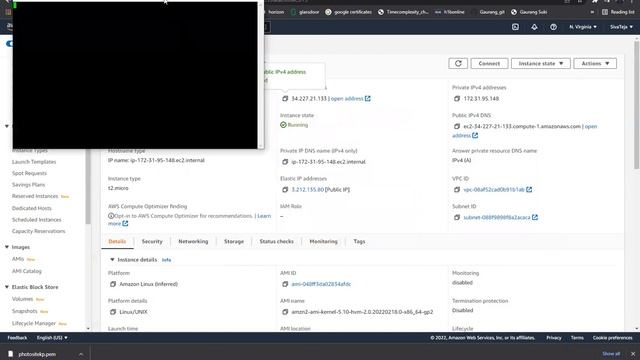
Task: Open the Privacy footer link
Action: click(x=554, y=338)
